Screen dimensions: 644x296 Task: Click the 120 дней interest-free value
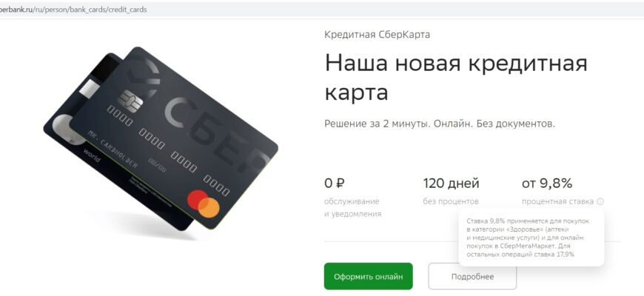tap(451, 184)
